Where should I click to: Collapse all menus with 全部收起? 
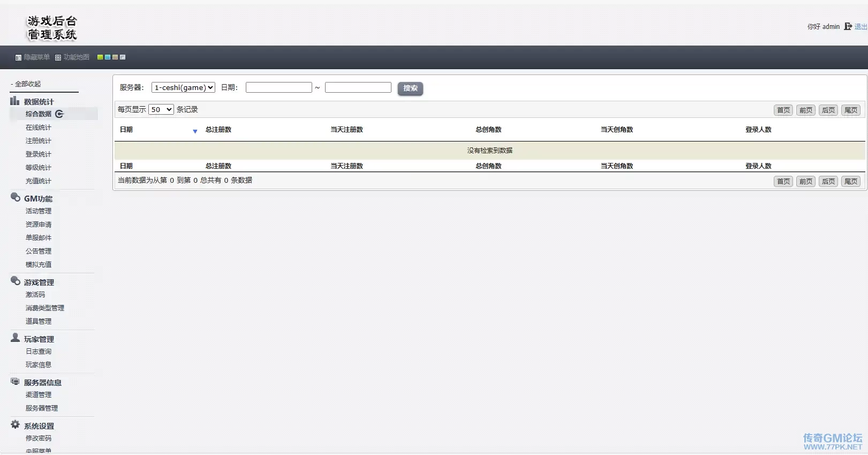(x=27, y=84)
